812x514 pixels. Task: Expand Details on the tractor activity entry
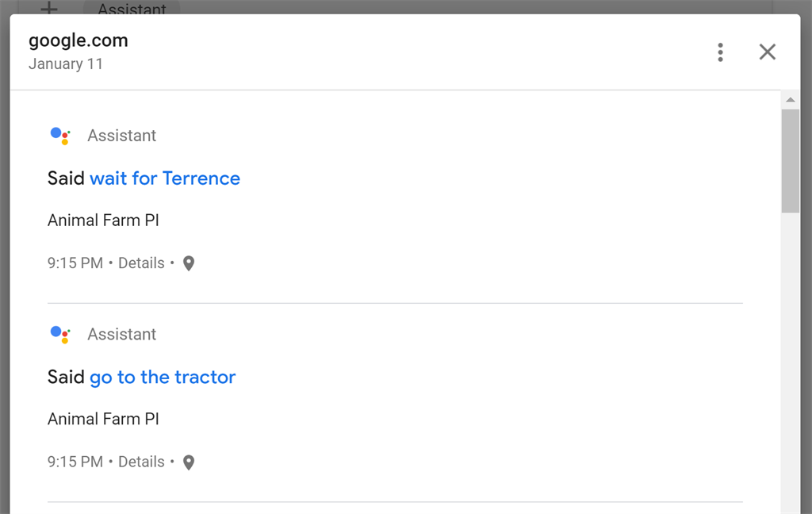[141, 461]
